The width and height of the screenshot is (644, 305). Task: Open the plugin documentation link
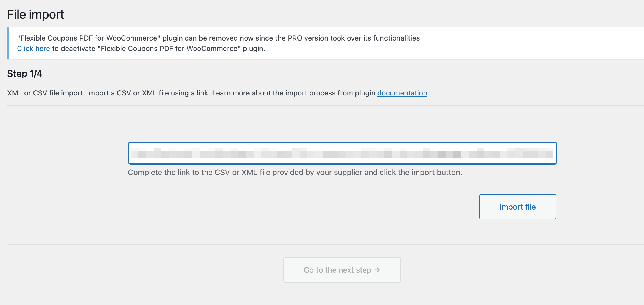coord(402,93)
